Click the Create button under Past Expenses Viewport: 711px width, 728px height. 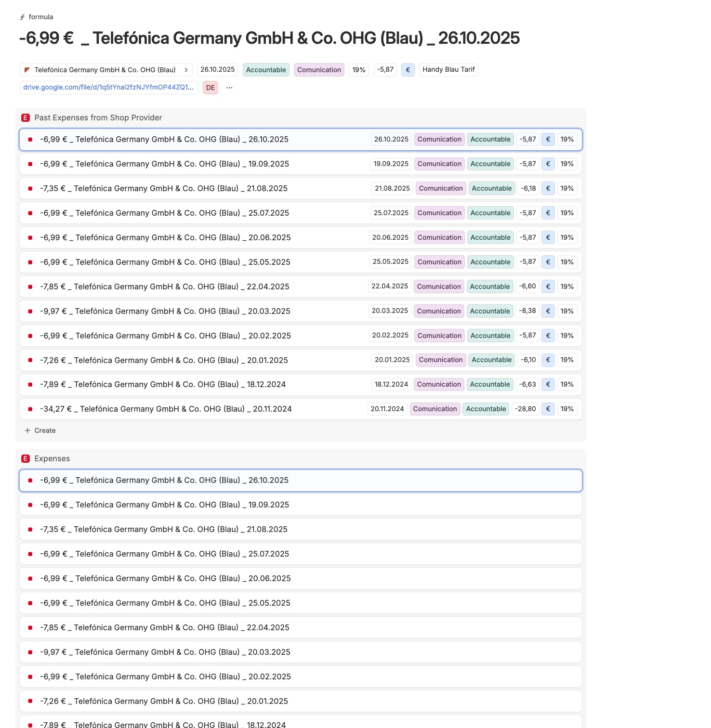(x=40, y=430)
